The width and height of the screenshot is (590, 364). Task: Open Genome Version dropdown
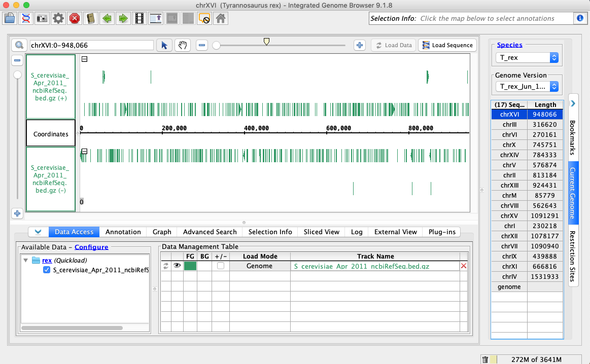[x=527, y=87]
